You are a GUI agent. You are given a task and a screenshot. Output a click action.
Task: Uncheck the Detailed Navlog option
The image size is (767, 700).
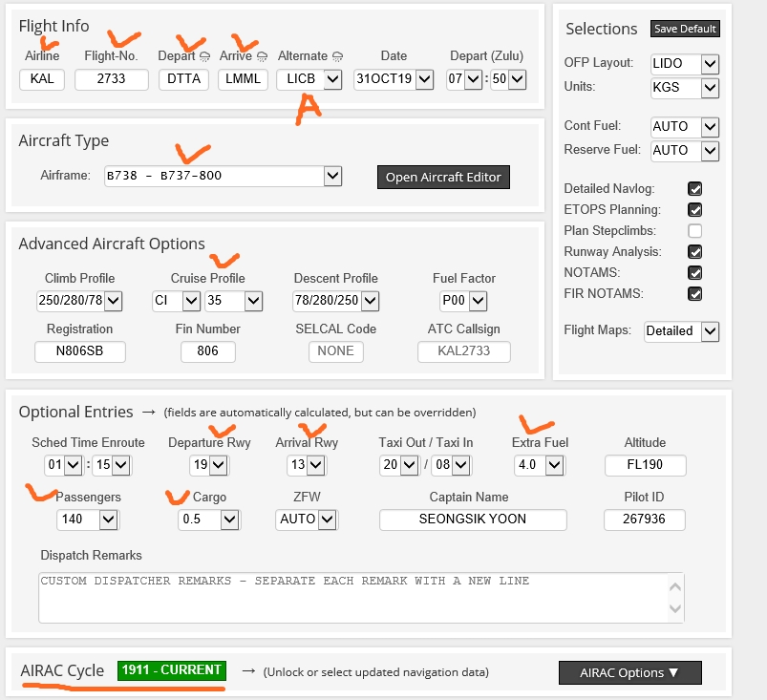pyautogui.click(x=695, y=188)
